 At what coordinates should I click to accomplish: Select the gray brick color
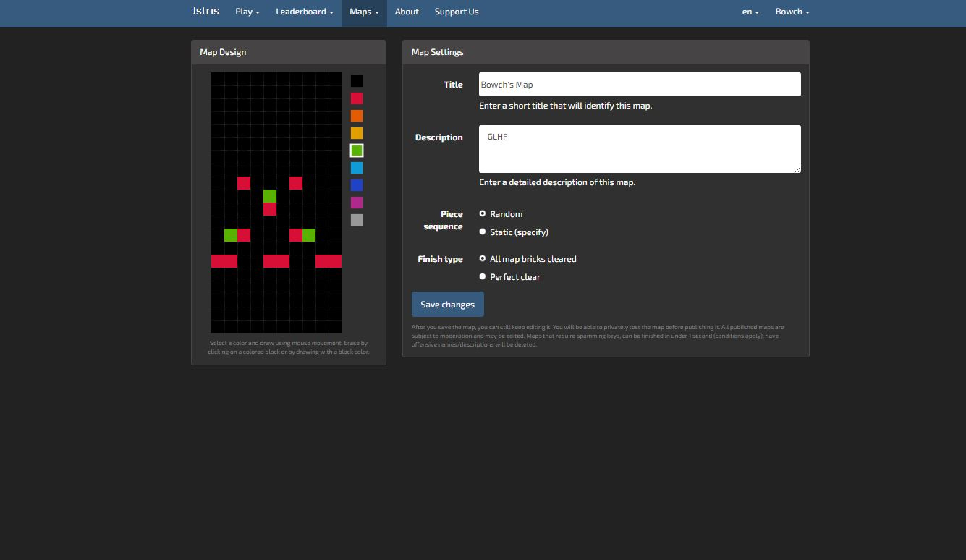[x=357, y=219]
